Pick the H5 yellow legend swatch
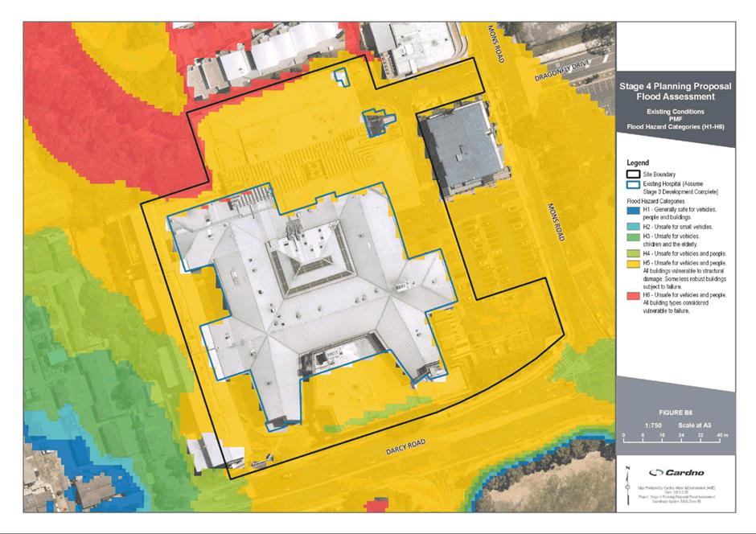Viewport: 756px width, 534px height. click(x=635, y=264)
